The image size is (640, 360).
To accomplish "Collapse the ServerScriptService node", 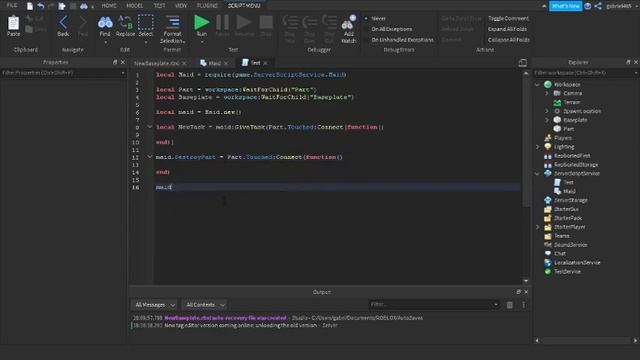I will click(x=538, y=173).
